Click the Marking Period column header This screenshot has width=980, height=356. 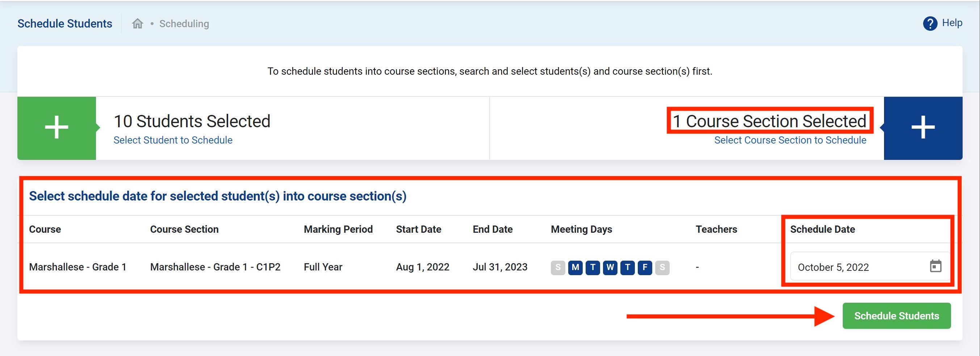coord(338,229)
